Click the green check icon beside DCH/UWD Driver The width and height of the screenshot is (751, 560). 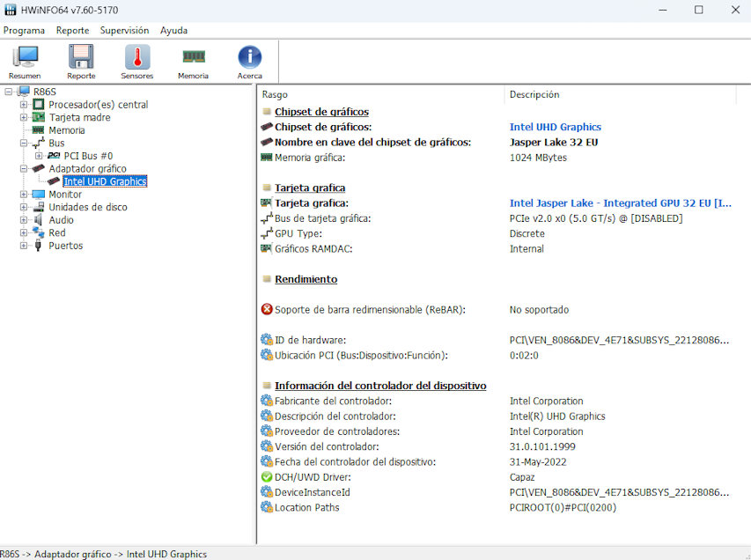pos(267,477)
